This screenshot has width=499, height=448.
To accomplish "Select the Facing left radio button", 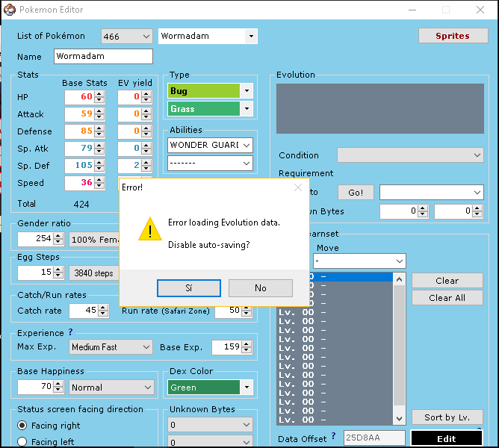I will click(23, 442).
